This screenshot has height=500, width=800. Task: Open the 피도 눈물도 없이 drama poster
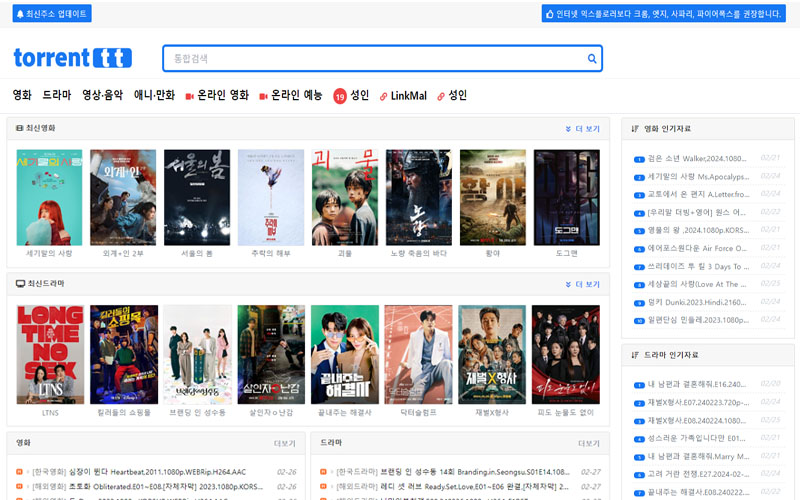click(x=566, y=355)
